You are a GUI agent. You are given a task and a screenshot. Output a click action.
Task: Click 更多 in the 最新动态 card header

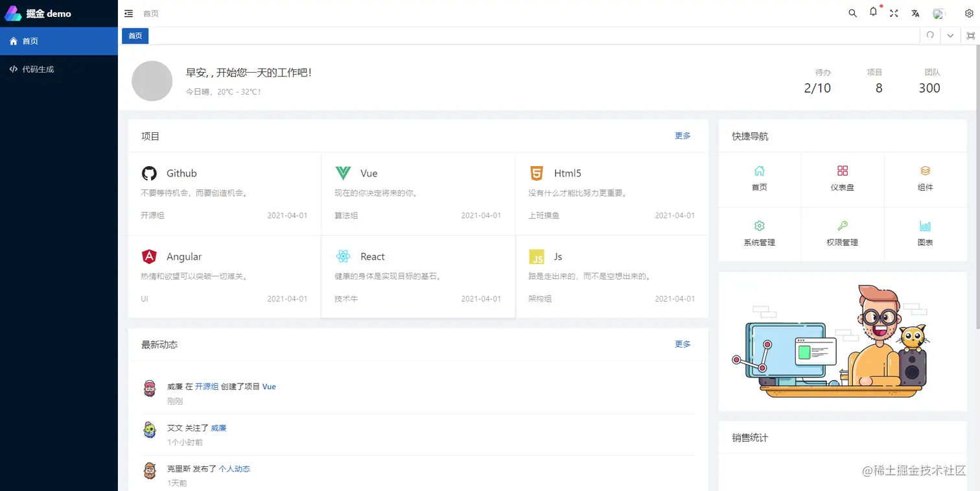click(x=682, y=344)
